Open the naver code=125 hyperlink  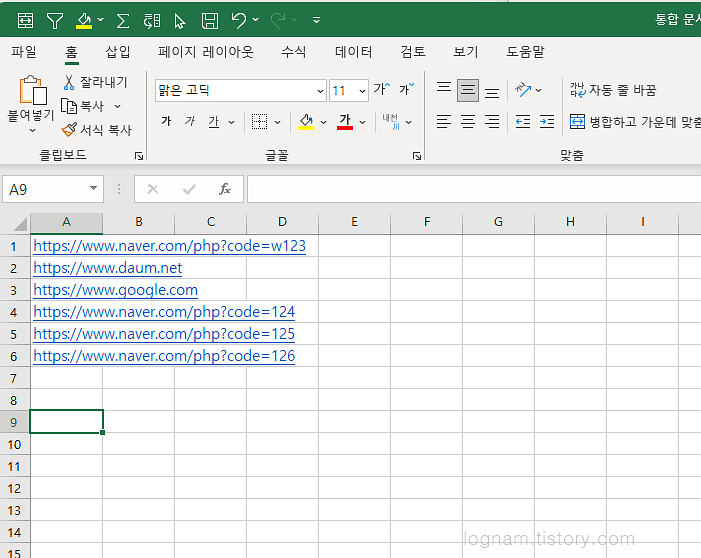coord(164,334)
